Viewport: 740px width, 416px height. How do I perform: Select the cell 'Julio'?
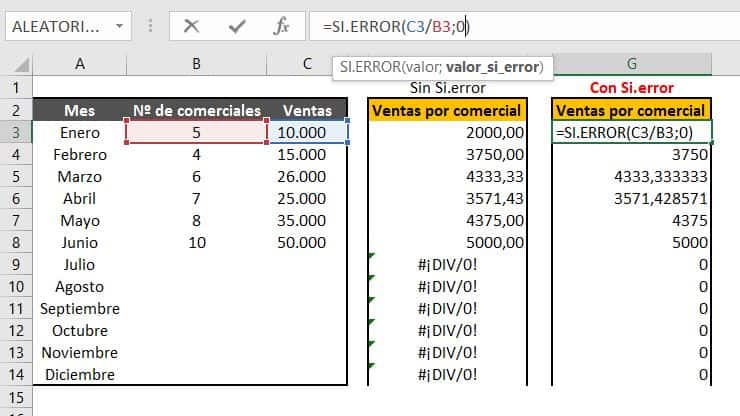pyautogui.click(x=80, y=264)
